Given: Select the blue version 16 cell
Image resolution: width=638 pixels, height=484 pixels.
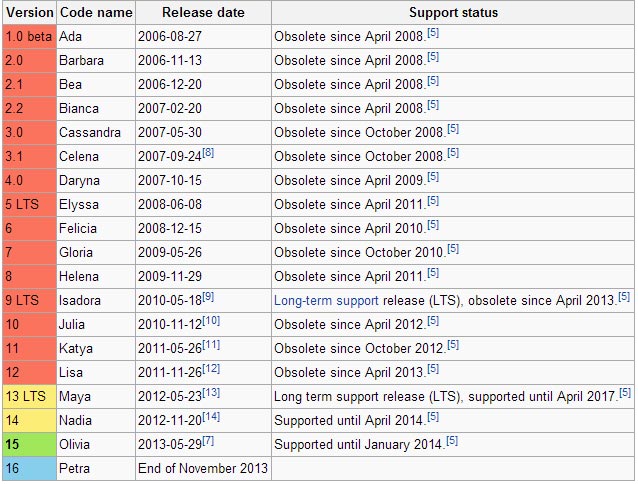Looking at the screenshot, I should tap(29, 468).
